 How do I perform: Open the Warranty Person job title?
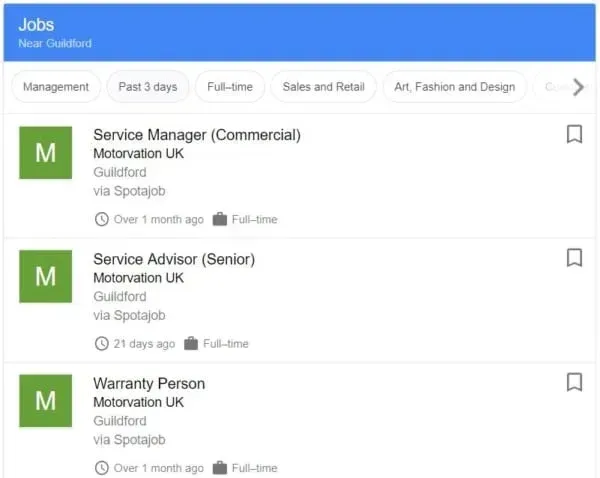pos(149,383)
